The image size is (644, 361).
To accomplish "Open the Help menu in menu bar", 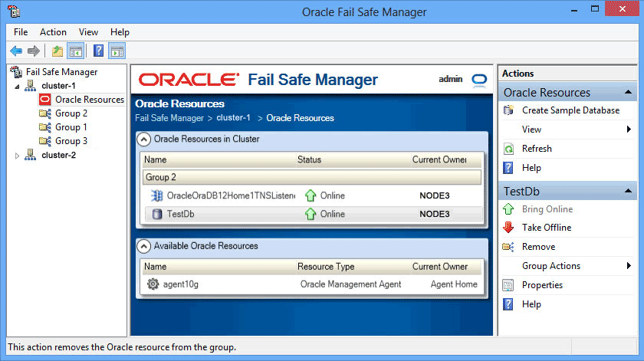I will pos(120,32).
